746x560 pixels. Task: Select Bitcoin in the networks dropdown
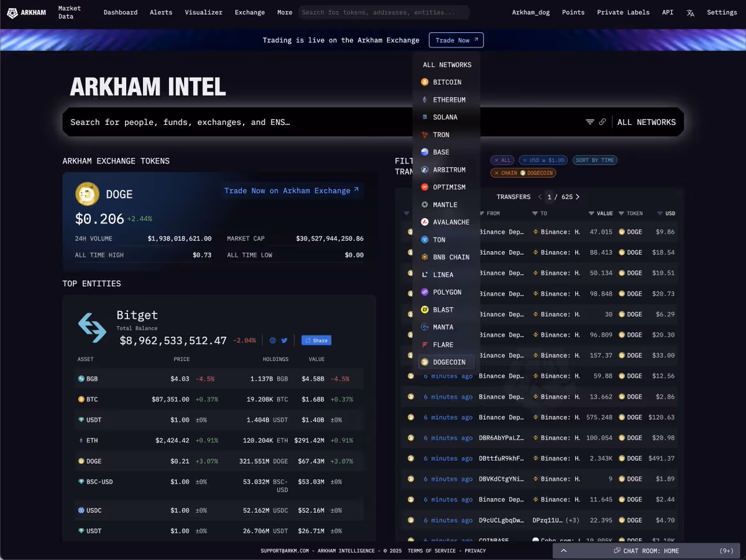click(x=446, y=82)
